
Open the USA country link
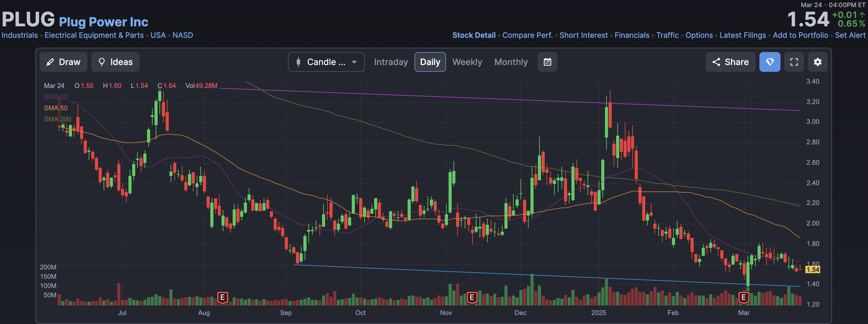click(158, 35)
